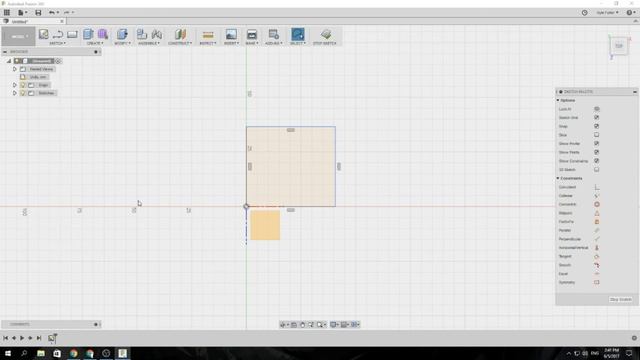Open the data panel grid icon
Screen dimensions: 640x360
(x=7, y=13)
